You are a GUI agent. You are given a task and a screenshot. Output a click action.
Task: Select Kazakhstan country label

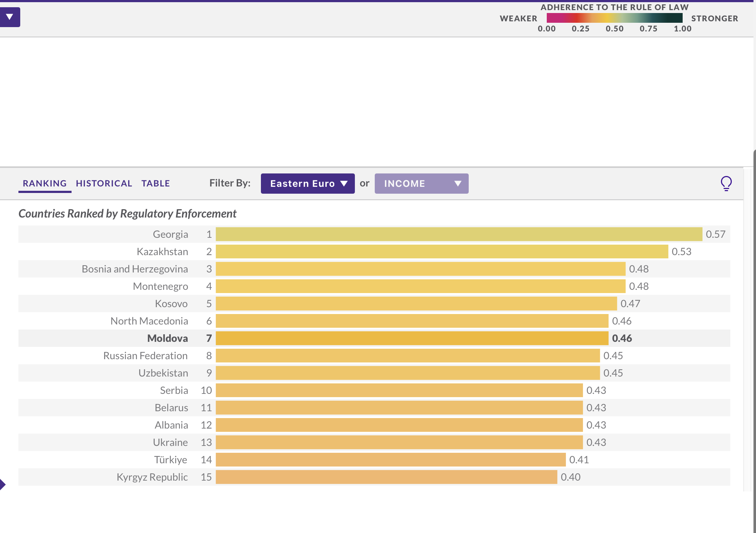162,252
